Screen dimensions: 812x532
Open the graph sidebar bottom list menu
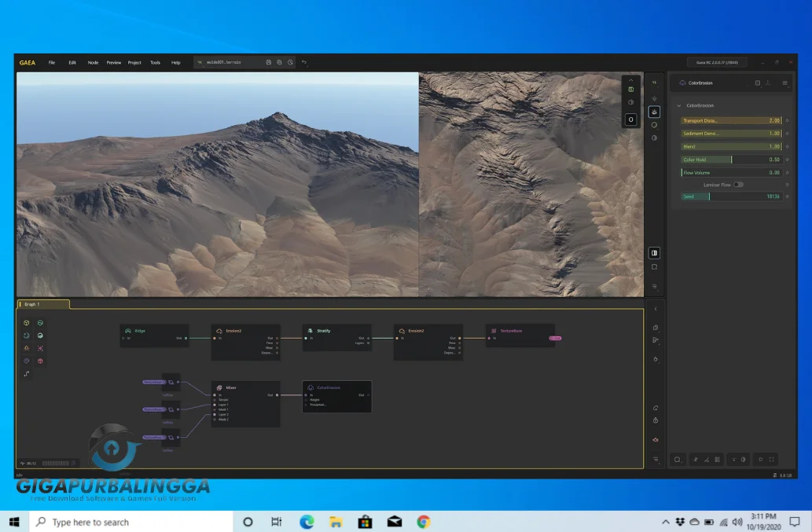click(656, 459)
